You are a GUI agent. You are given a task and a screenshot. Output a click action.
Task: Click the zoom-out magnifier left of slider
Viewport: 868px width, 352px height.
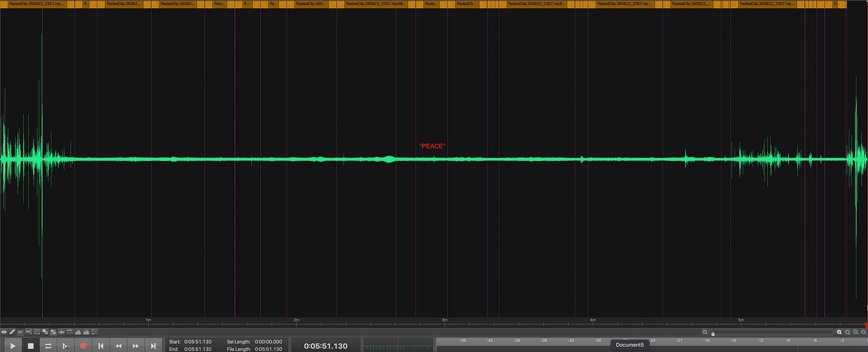tap(705, 332)
